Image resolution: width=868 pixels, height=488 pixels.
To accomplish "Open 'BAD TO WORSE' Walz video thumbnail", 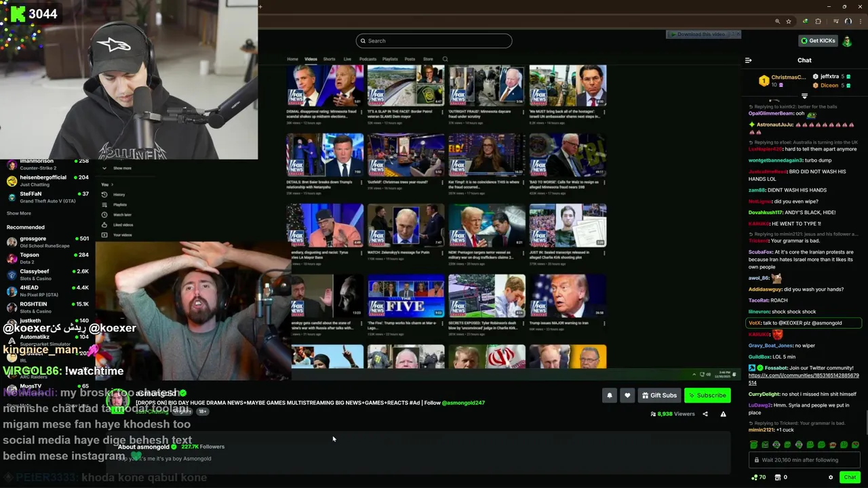I will [568, 155].
